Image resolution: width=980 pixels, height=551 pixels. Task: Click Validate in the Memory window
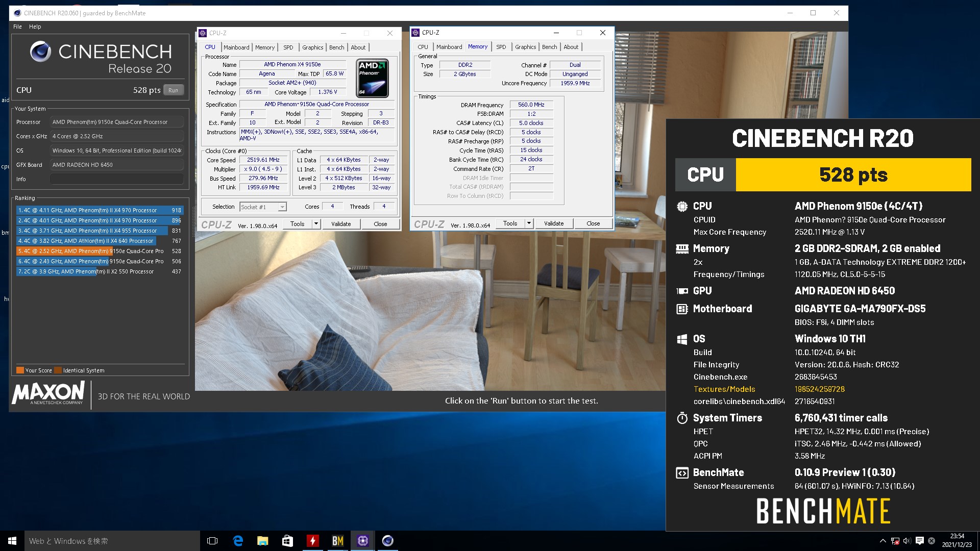pyautogui.click(x=554, y=223)
